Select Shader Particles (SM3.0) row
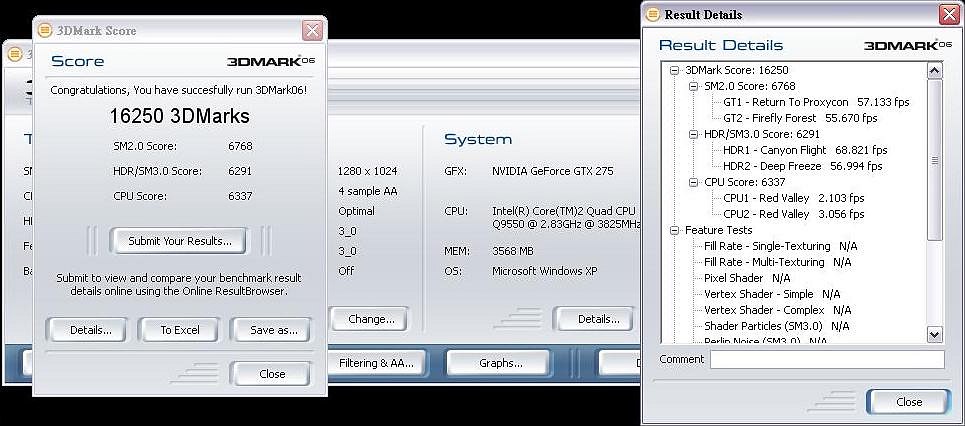 click(x=777, y=326)
